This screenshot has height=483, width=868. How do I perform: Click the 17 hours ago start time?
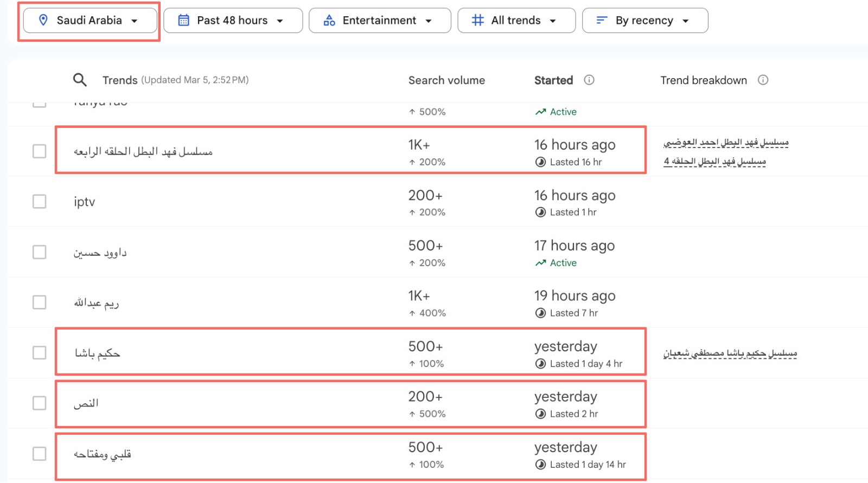tap(575, 246)
